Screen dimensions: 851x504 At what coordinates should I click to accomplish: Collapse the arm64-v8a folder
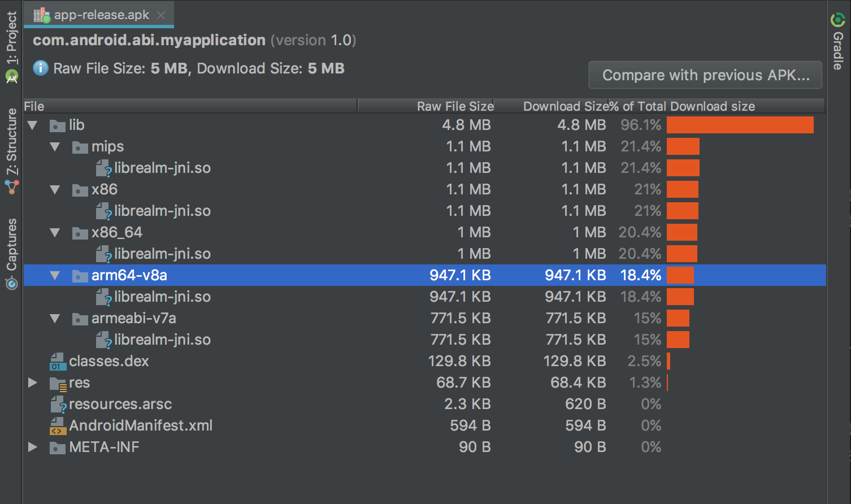[x=55, y=276]
